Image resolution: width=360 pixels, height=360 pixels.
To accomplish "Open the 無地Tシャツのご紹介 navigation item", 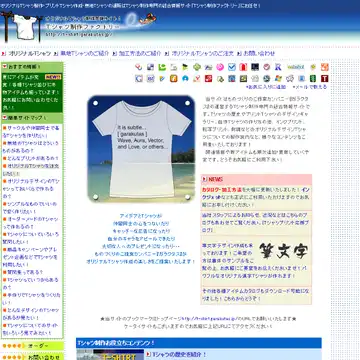I will click(x=85, y=53).
